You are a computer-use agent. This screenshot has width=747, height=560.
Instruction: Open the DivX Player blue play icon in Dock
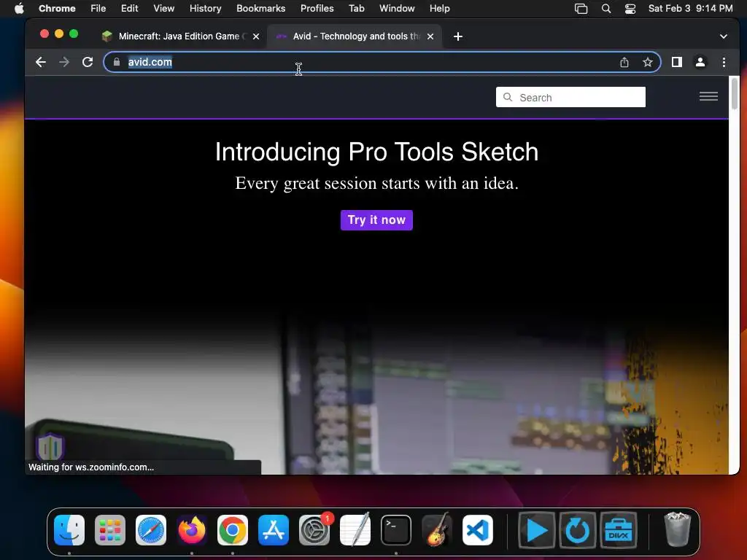coord(536,531)
